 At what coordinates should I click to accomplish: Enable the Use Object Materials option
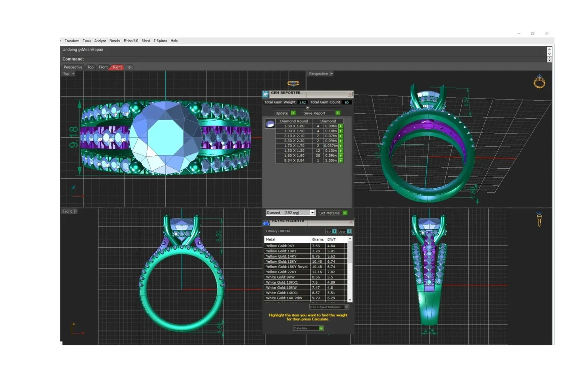[346, 307]
